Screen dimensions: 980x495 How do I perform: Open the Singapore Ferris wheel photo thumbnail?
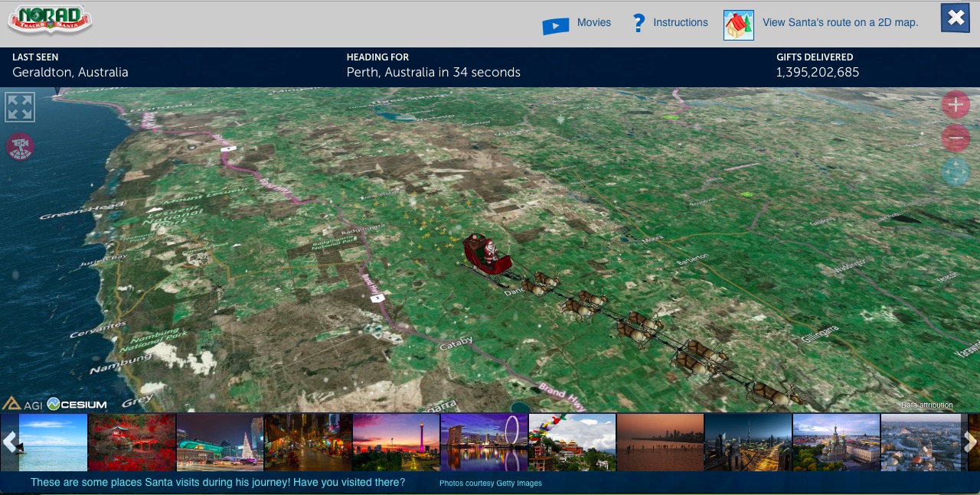click(x=484, y=442)
